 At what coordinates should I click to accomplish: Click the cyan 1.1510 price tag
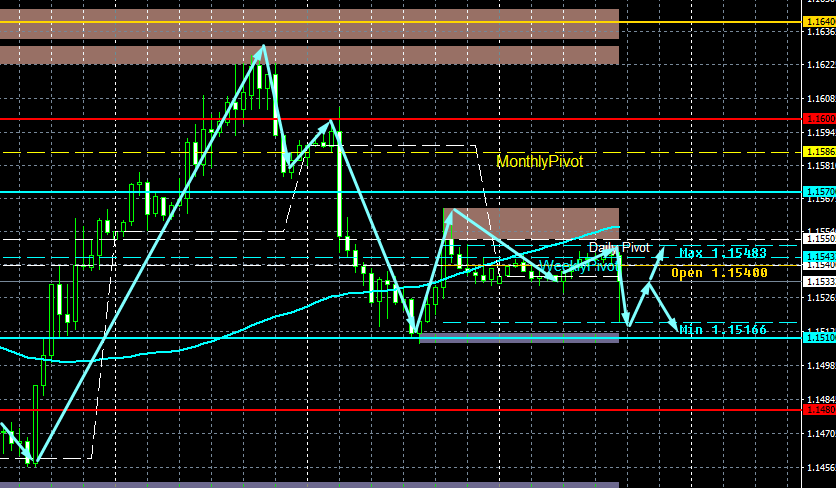pos(819,338)
